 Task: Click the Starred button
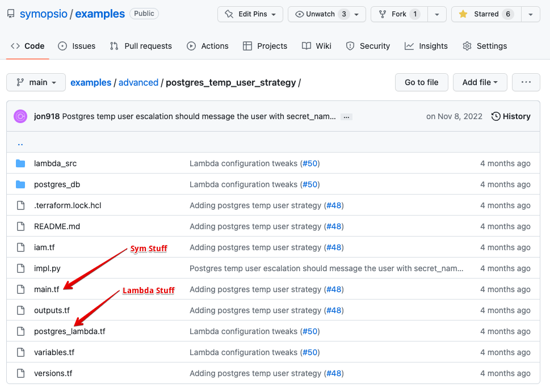(x=486, y=14)
